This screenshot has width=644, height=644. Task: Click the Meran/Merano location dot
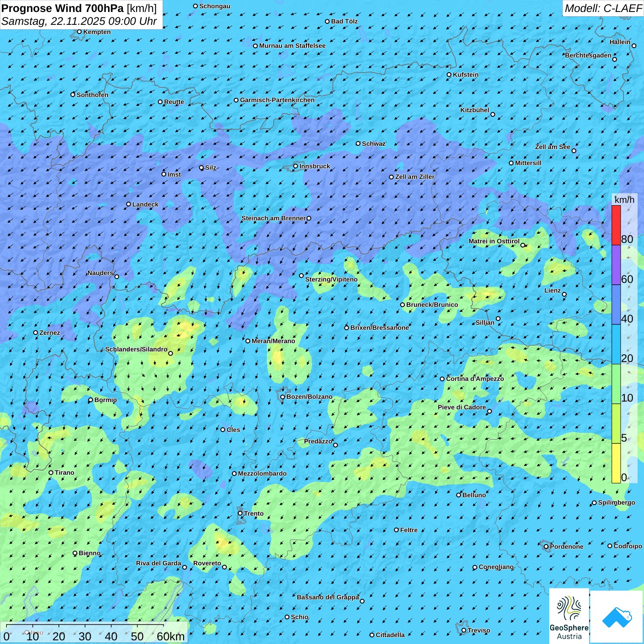point(248,341)
